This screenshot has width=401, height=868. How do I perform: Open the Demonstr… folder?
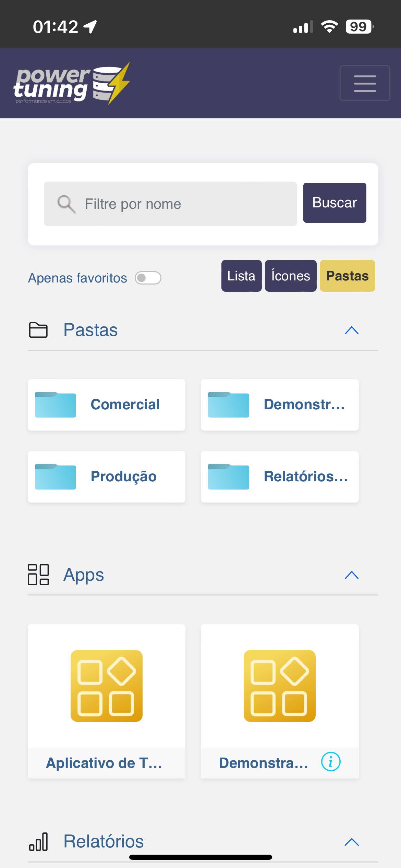[280, 405]
